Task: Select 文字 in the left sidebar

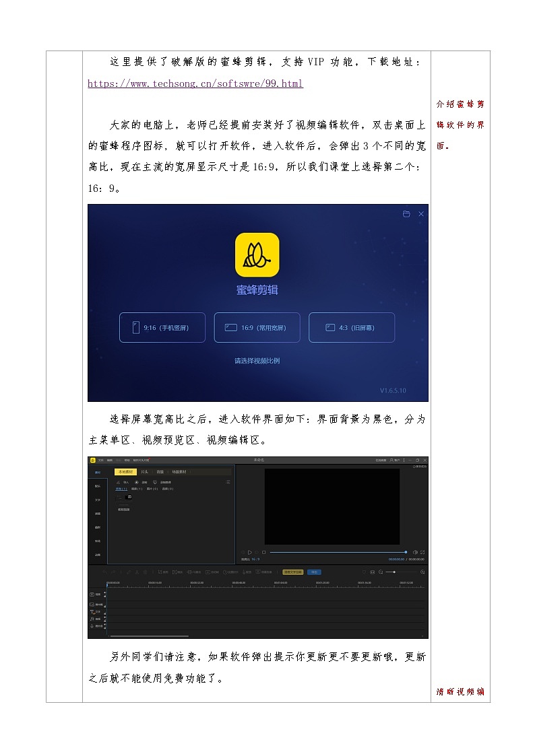Action: tap(98, 500)
